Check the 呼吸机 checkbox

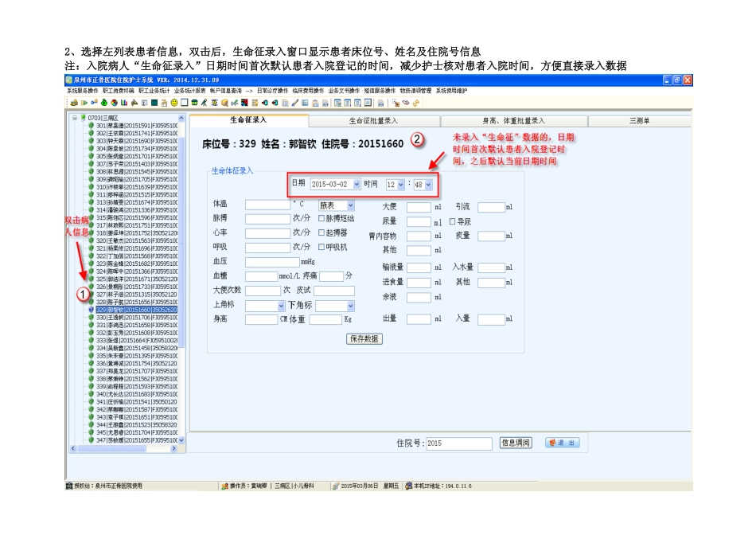(x=321, y=247)
